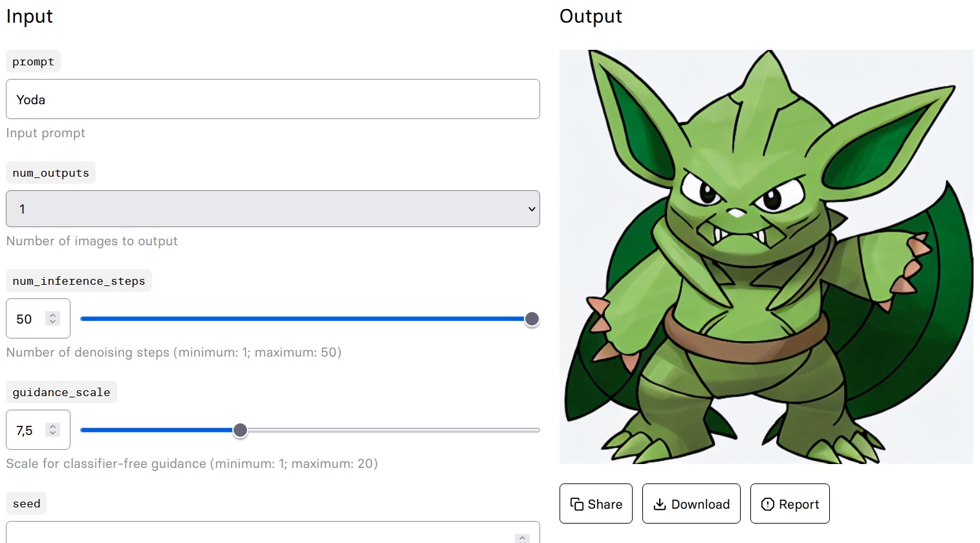Click the 'Input prompt' description text
980x543 pixels.
[46, 133]
